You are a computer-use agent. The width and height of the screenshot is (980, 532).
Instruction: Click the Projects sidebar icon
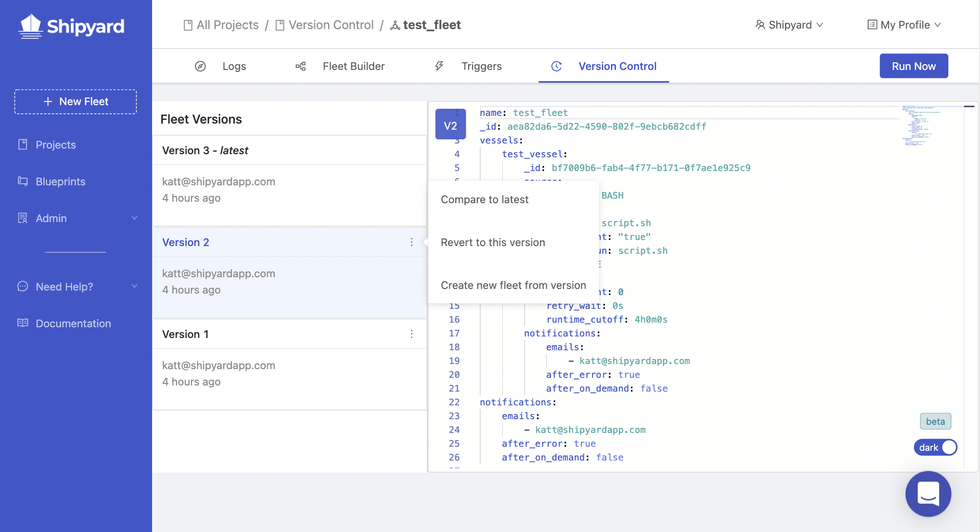[x=22, y=144]
